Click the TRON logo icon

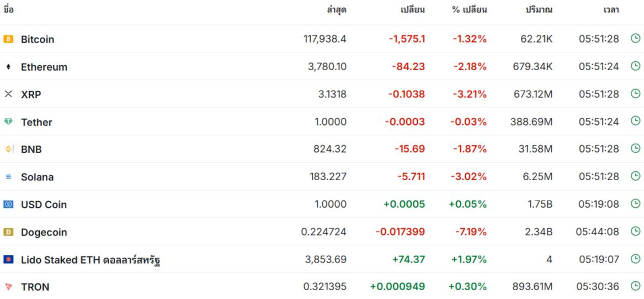8,287
